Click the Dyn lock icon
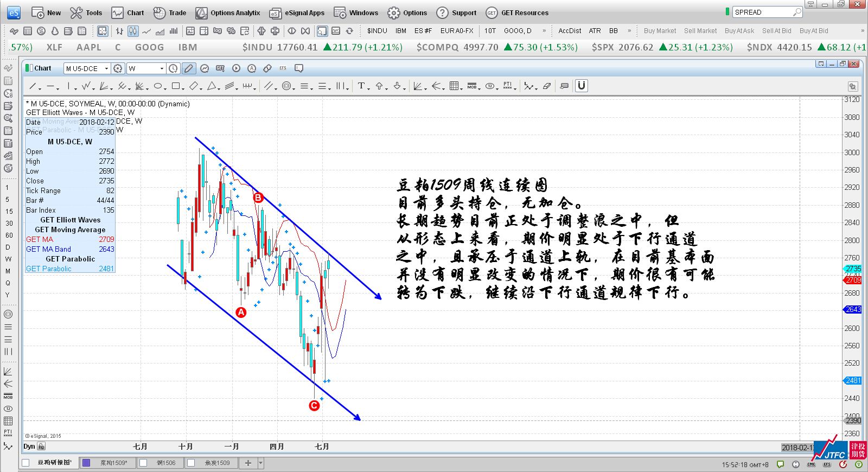The image size is (868, 472). pos(41,447)
